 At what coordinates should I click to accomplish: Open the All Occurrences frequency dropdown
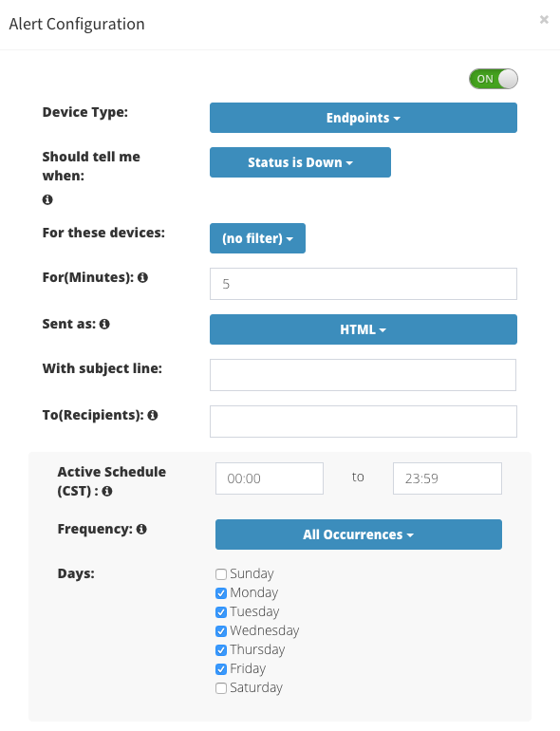pos(359,534)
